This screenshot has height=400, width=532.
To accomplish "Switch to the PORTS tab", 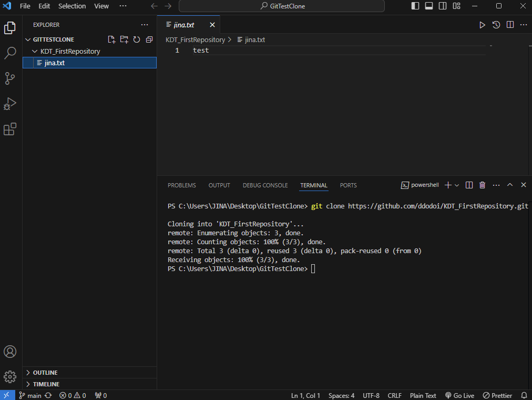I will click(348, 185).
